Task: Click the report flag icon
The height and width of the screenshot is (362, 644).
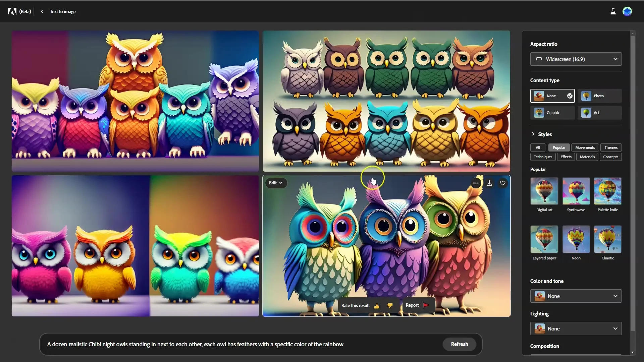Action: click(425, 305)
